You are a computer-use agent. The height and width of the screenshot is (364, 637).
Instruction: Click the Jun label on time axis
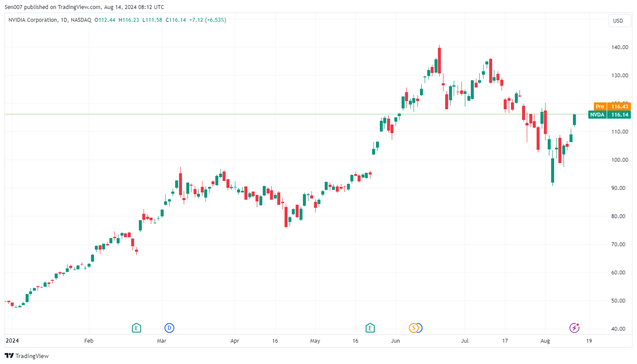click(396, 341)
